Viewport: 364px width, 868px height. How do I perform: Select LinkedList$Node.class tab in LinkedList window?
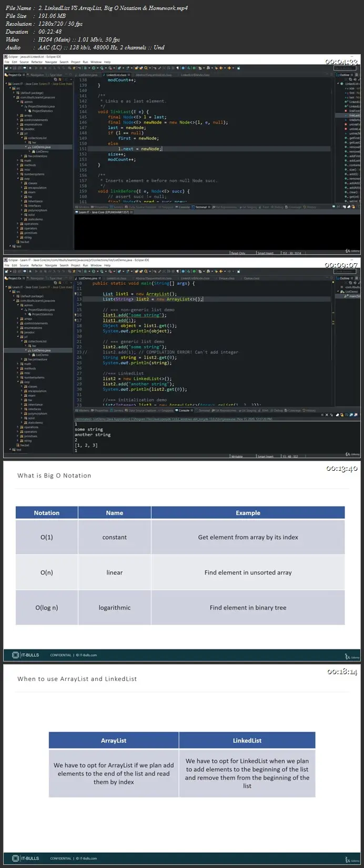click(x=195, y=75)
